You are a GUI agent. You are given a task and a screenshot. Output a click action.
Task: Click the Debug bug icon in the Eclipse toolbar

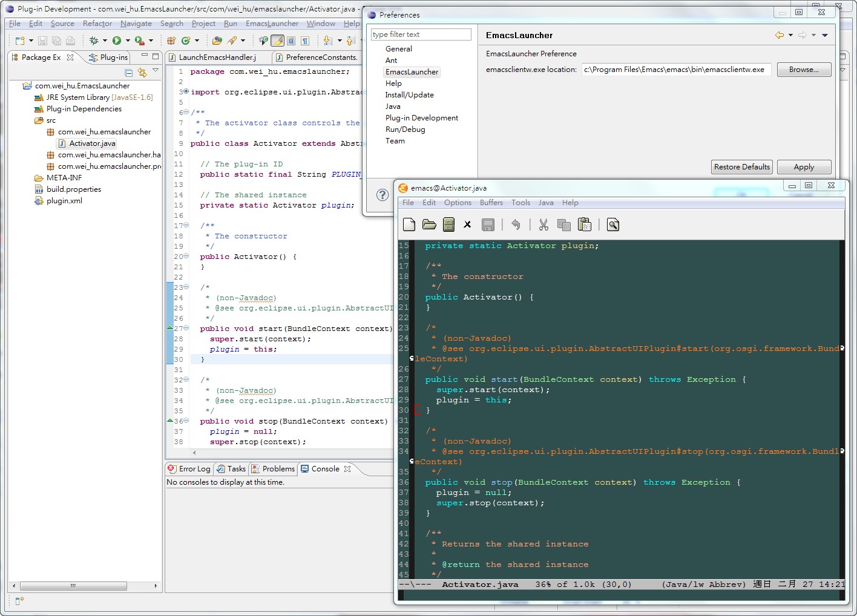(94, 41)
